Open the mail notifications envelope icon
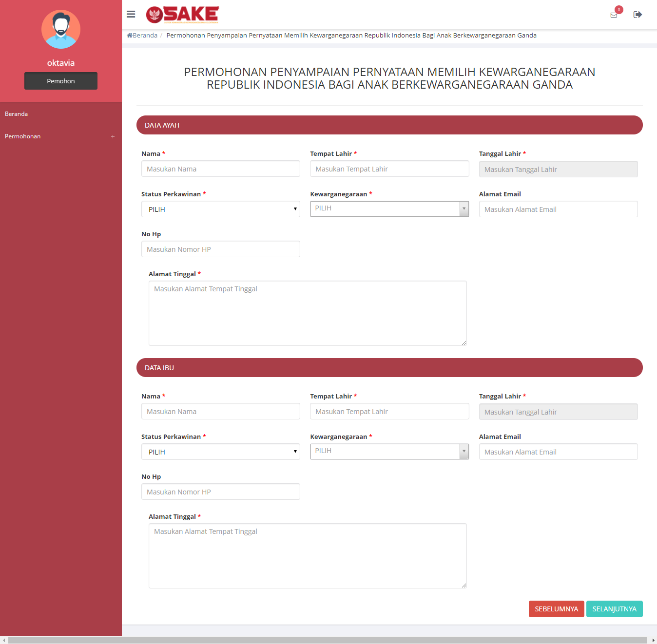Image resolution: width=657 pixels, height=644 pixels. click(x=614, y=15)
